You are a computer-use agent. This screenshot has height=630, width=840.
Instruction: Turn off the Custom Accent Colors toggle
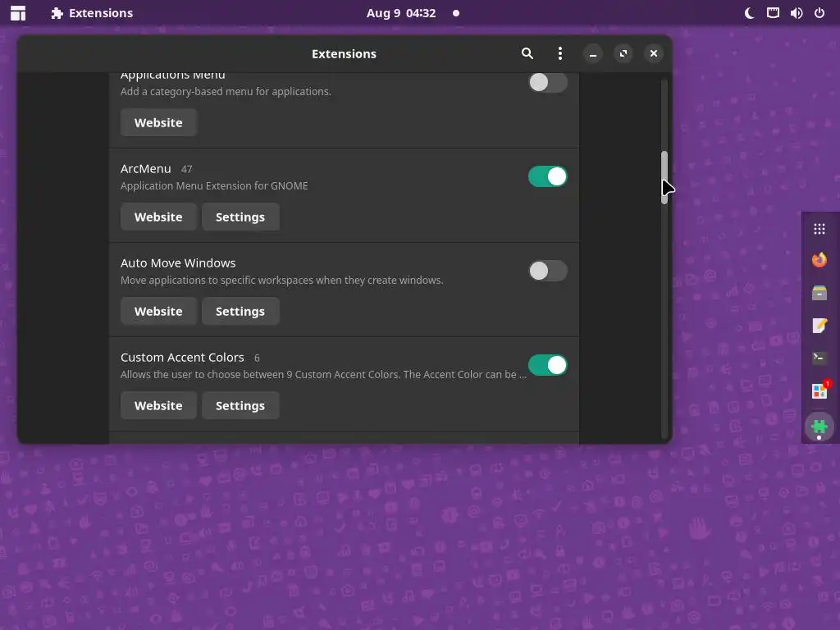click(x=547, y=365)
